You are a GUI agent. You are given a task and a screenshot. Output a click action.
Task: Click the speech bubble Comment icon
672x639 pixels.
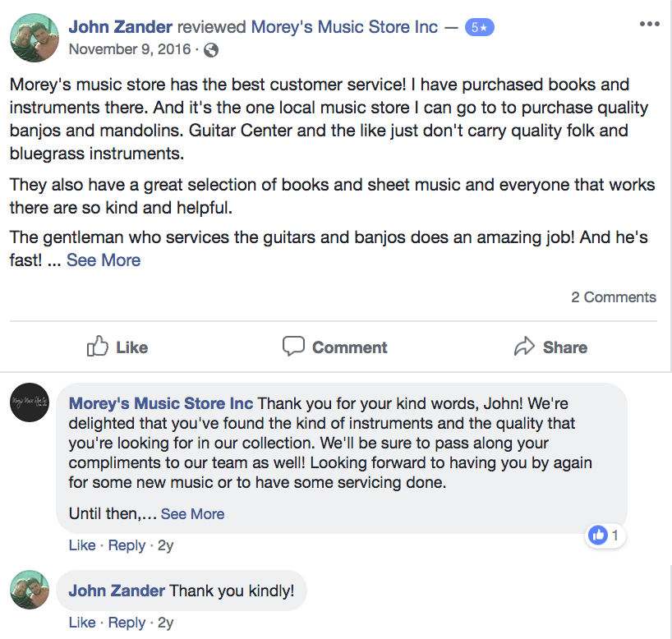click(293, 347)
